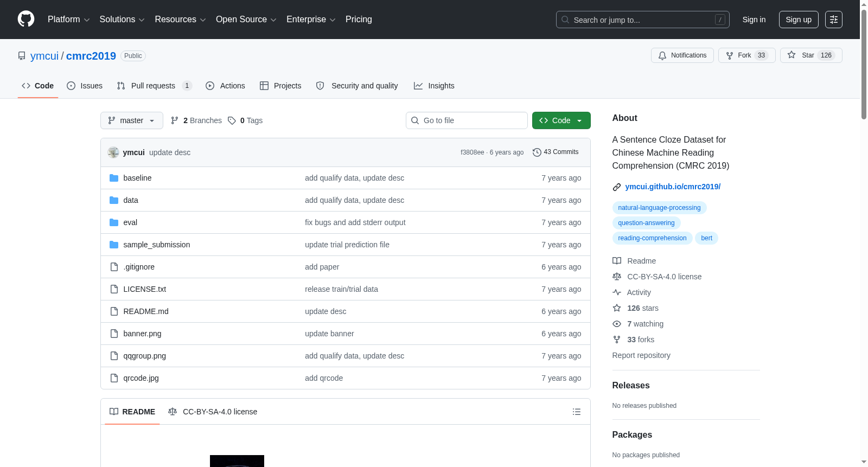The image size is (868, 467).
Task: Select the question-answering topic tag
Action: pyautogui.click(x=646, y=223)
